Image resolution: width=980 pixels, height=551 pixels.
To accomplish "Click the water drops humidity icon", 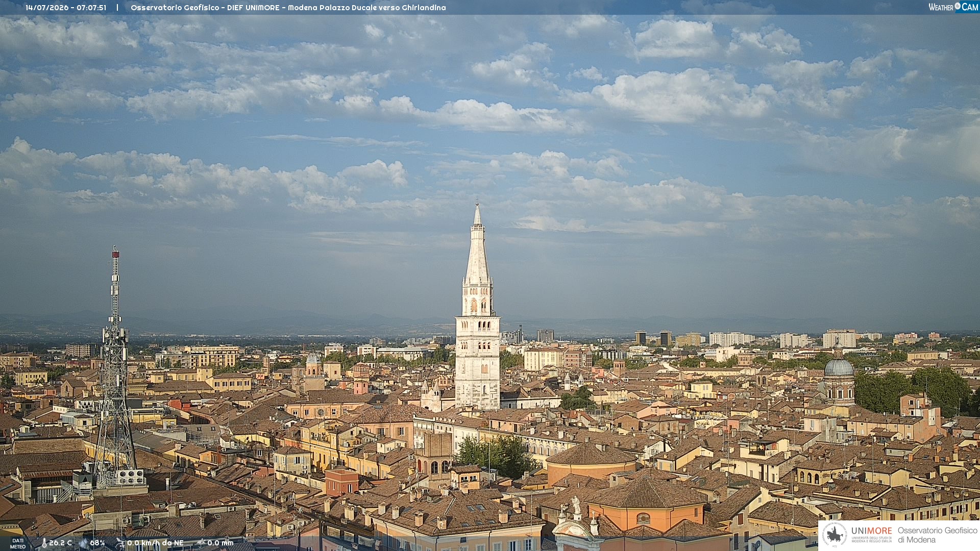I will 84,543.
